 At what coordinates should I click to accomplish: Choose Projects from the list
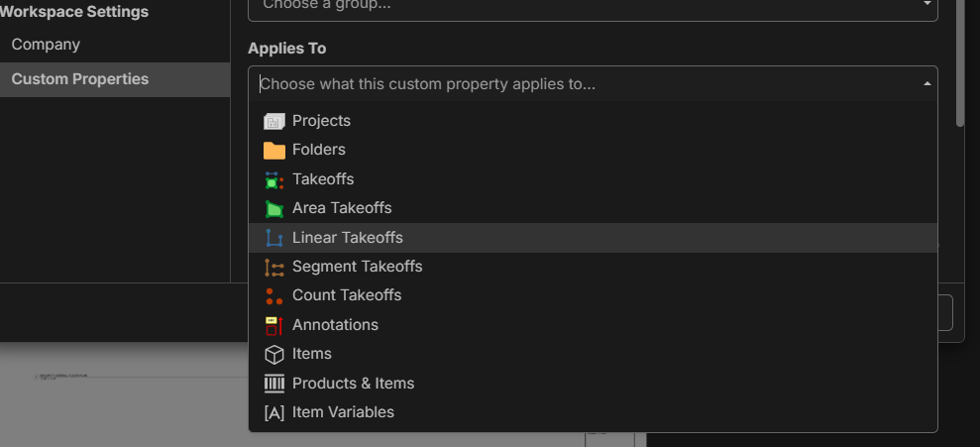click(322, 121)
